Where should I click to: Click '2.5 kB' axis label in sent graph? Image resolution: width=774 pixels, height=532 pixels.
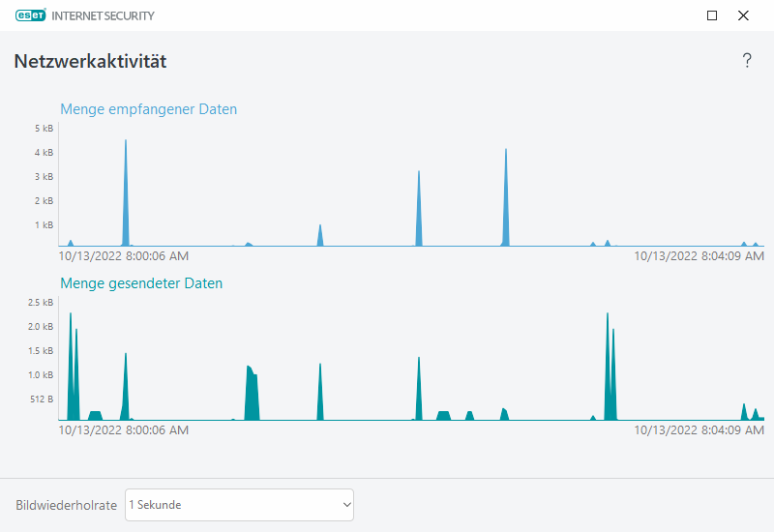point(41,303)
